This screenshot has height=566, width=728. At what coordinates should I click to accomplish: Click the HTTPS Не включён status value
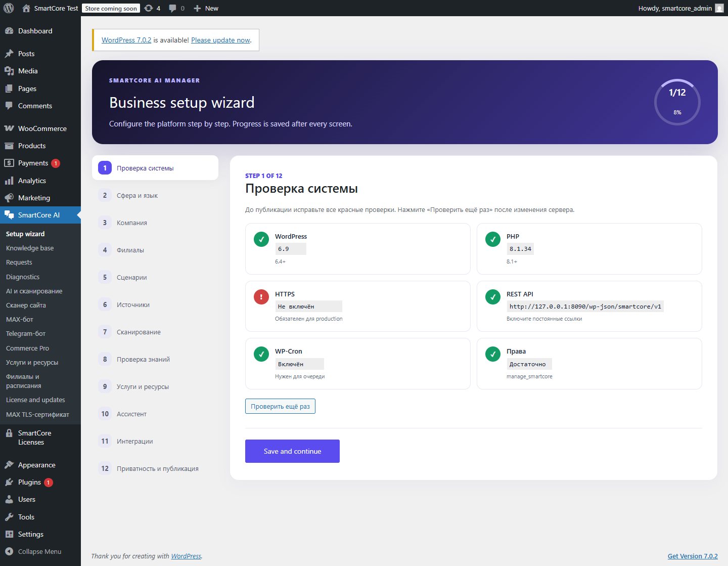coord(308,307)
